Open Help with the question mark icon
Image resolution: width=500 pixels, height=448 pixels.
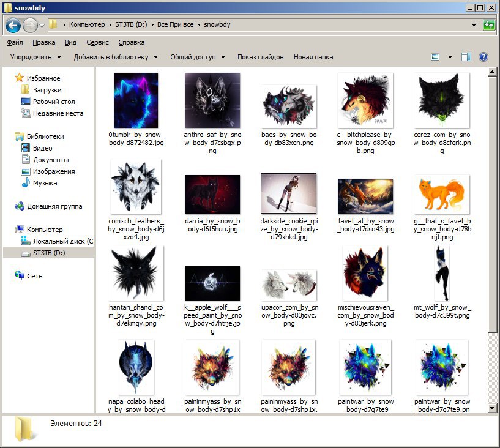(x=483, y=57)
